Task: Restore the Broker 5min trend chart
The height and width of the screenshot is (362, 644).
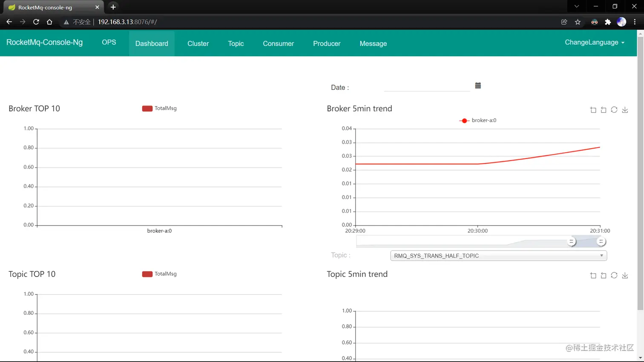Action: pyautogui.click(x=614, y=110)
